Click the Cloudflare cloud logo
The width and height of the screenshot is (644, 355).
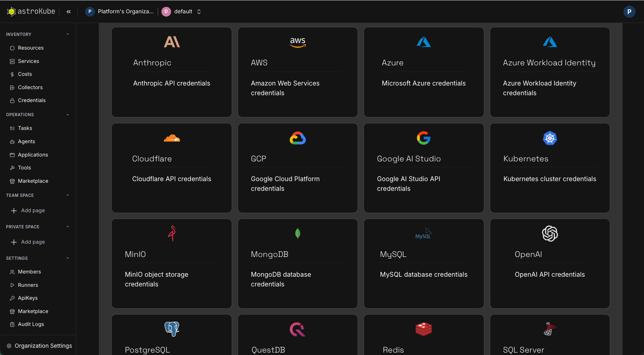tap(172, 138)
